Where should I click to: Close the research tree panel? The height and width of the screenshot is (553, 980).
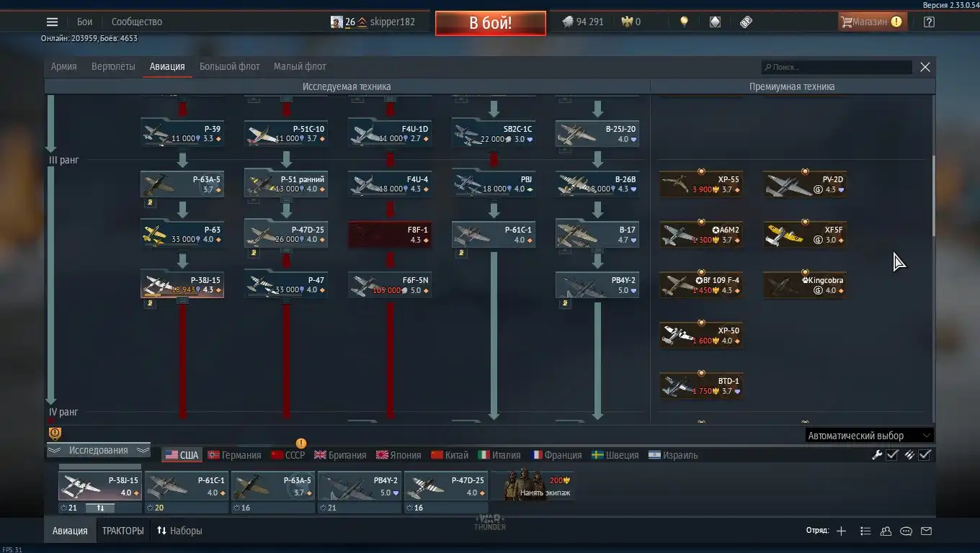(x=925, y=67)
